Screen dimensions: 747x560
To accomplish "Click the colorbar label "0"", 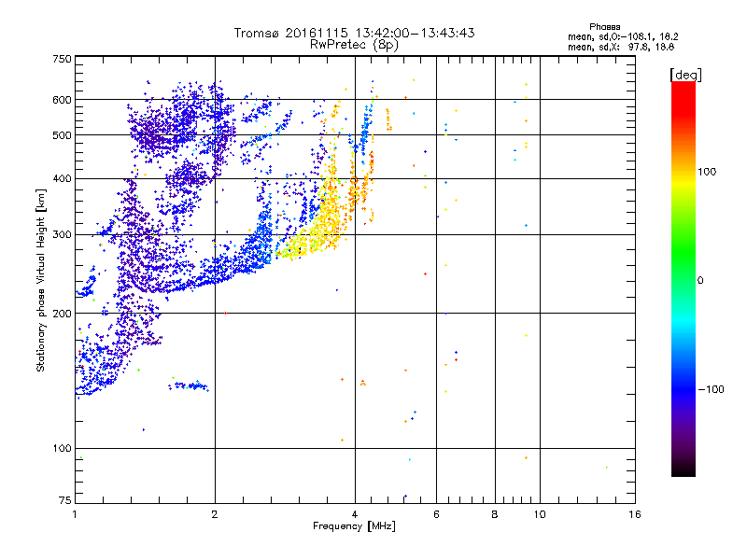I will pyautogui.click(x=700, y=281).
